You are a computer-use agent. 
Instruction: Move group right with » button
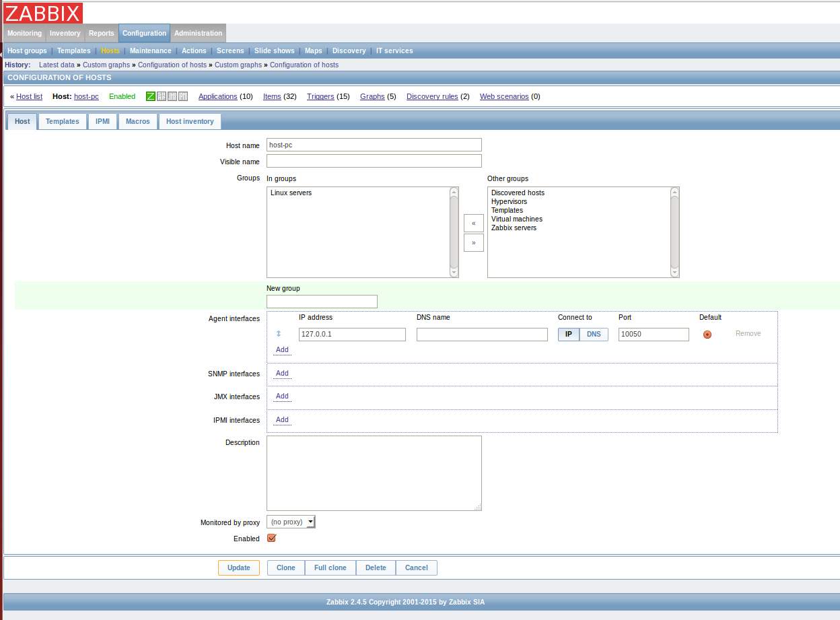(x=473, y=242)
